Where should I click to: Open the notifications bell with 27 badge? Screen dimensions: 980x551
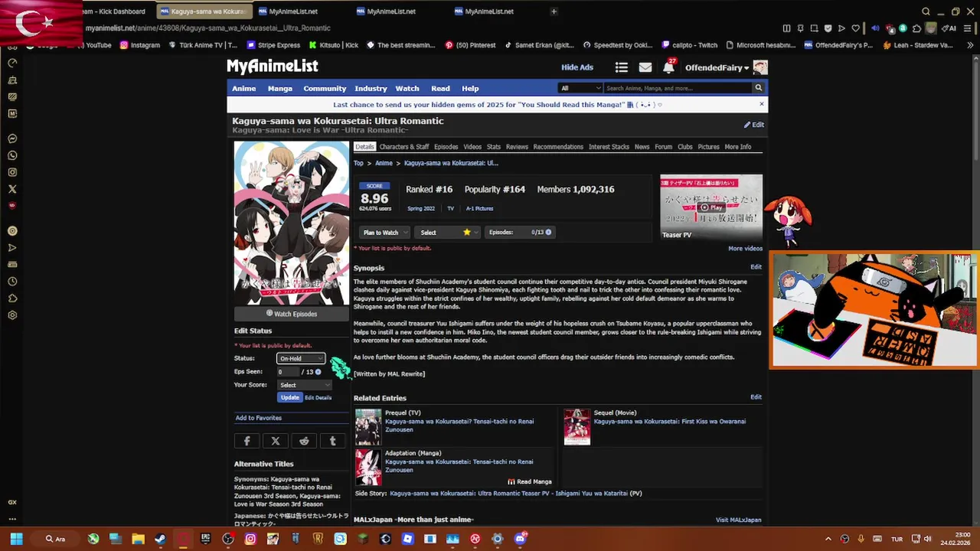[x=668, y=67]
